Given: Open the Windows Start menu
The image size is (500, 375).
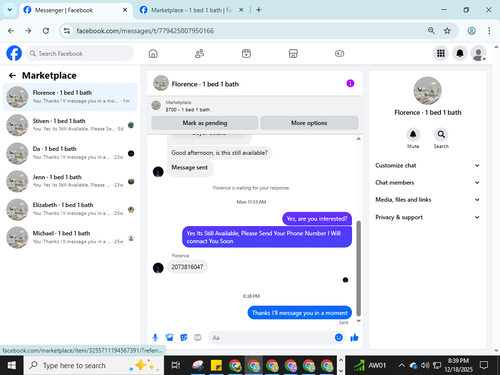Looking at the screenshot, I should pyautogui.click(x=12, y=366).
